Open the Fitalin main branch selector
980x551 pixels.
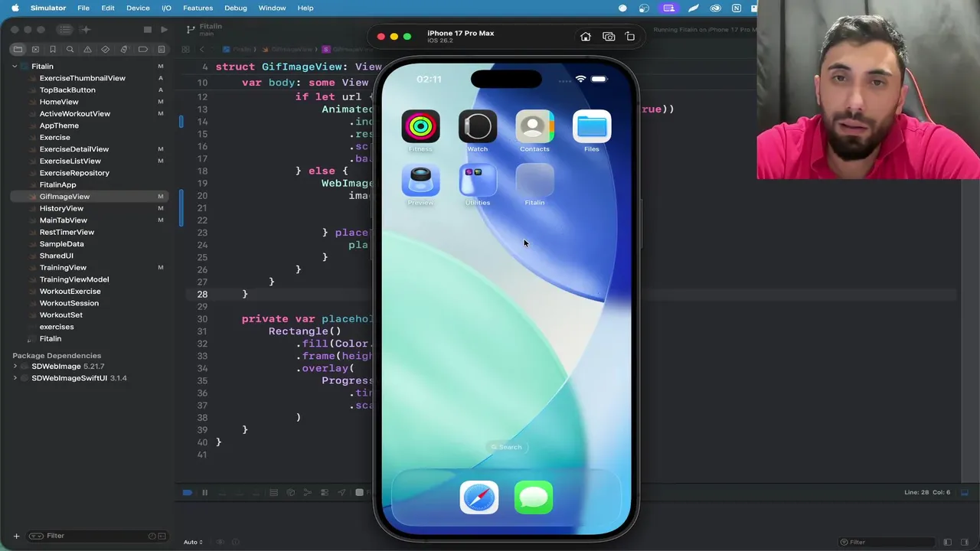point(205,30)
